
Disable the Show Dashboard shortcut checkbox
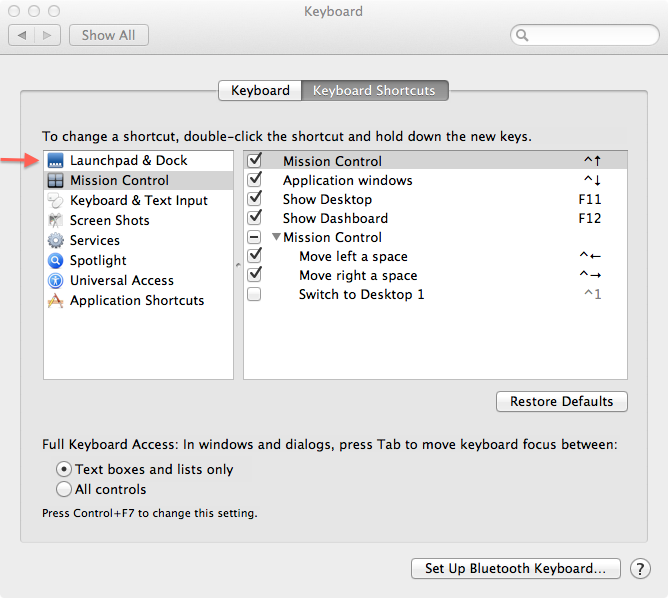point(255,218)
